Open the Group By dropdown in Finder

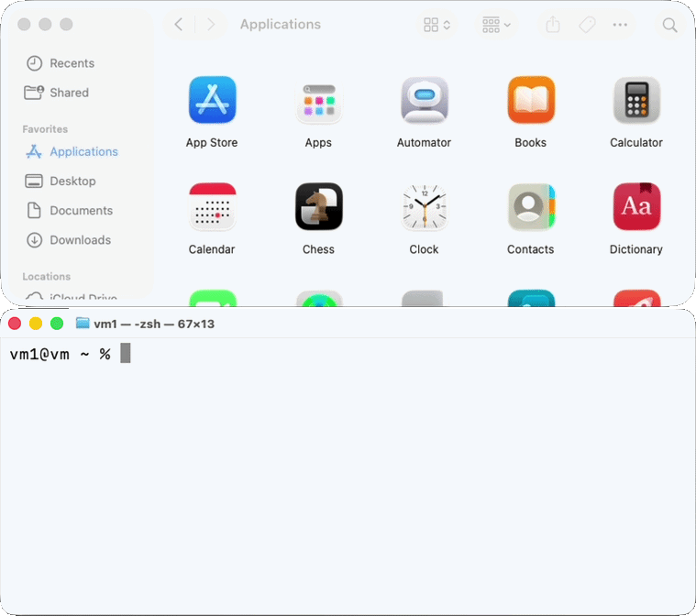496,25
